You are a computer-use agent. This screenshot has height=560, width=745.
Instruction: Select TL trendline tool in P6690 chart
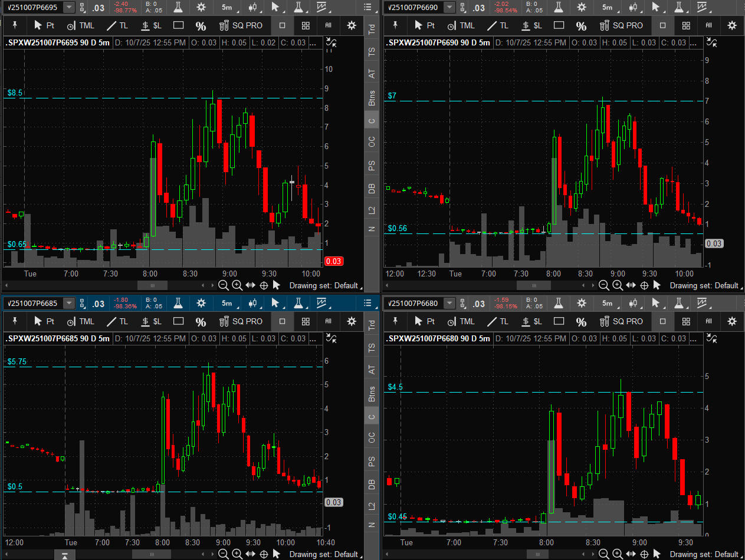498,25
